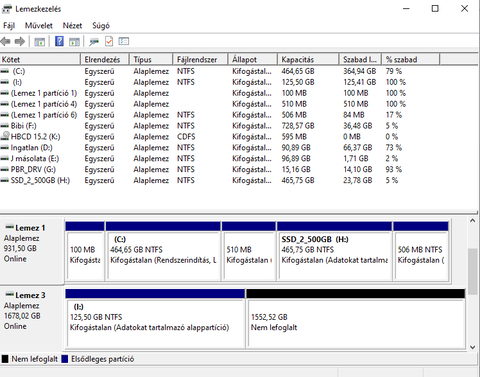Click the drive icon of Bibi (F:)
This screenshot has width=480, height=377.
(5, 126)
